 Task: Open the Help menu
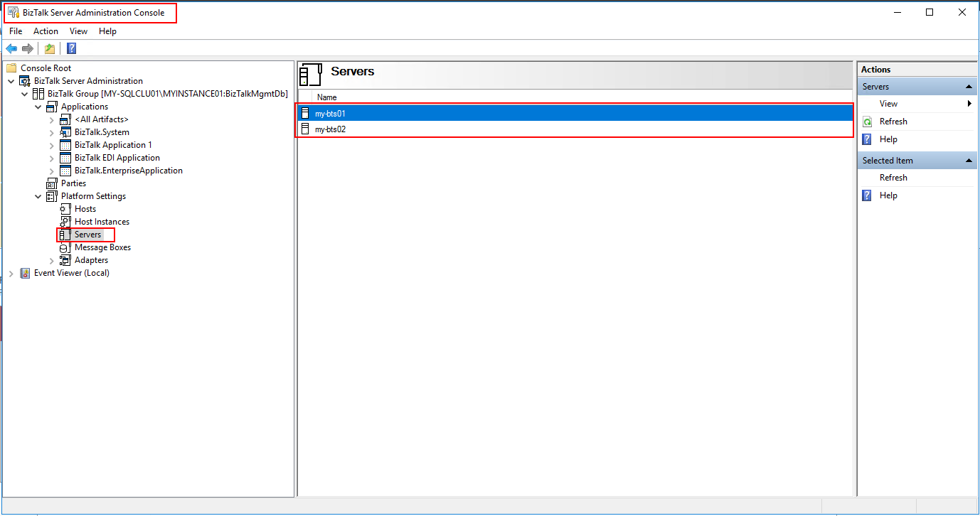[x=107, y=31]
